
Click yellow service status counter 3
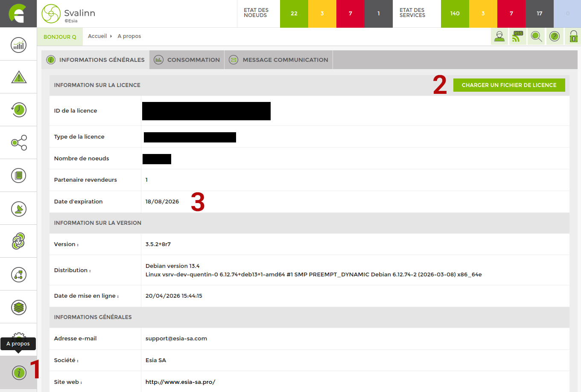coord(483,14)
